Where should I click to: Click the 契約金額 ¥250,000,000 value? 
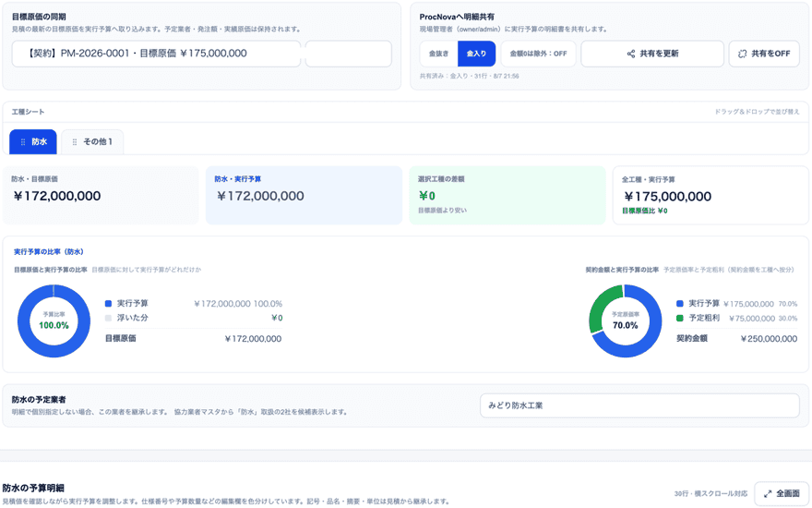[x=769, y=339]
